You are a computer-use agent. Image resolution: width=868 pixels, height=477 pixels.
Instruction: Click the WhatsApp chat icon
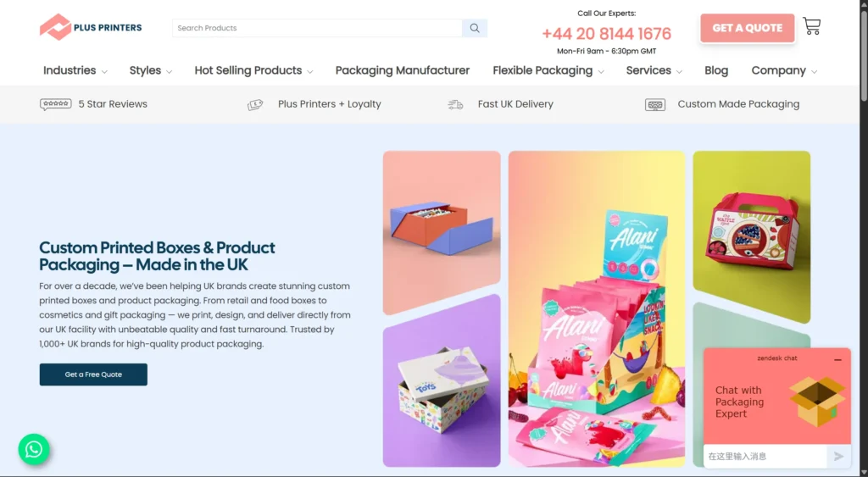point(34,449)
